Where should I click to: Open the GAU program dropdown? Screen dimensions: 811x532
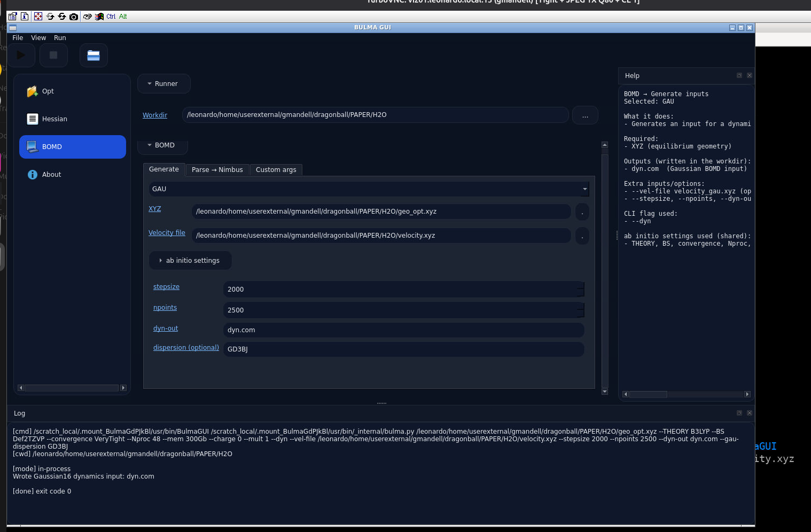pyautogui.click(x=369, y=189)
